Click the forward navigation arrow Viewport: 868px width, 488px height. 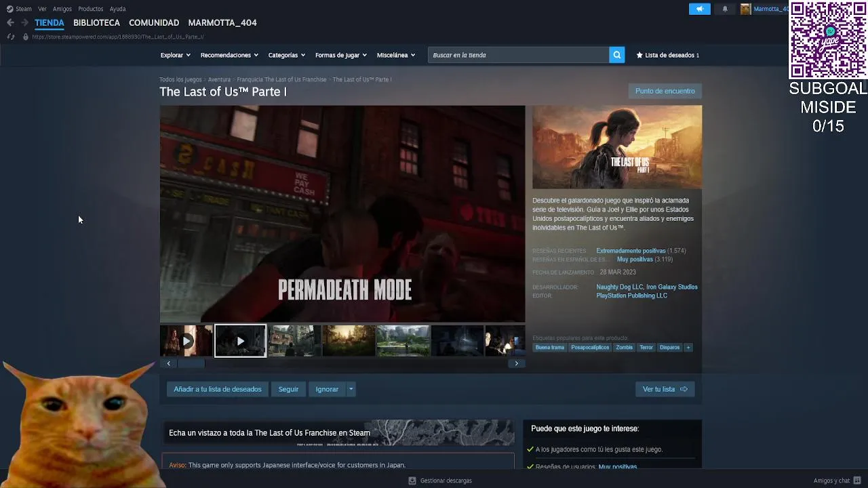[24, 22]
